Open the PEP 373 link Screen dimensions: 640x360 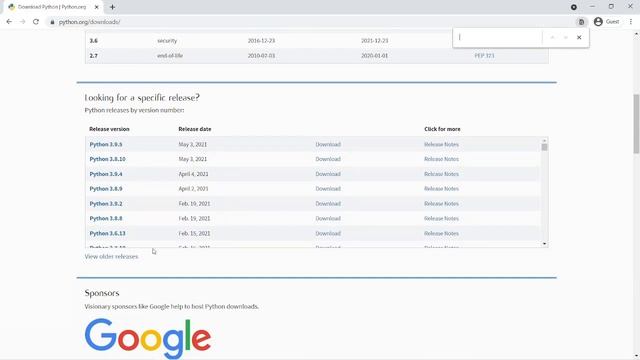[484, 56]
